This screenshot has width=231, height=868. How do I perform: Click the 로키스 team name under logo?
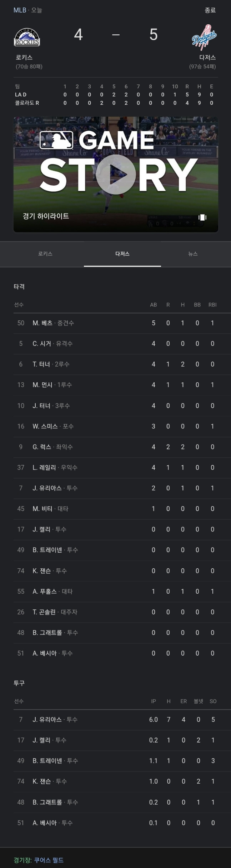click(24, 57)
